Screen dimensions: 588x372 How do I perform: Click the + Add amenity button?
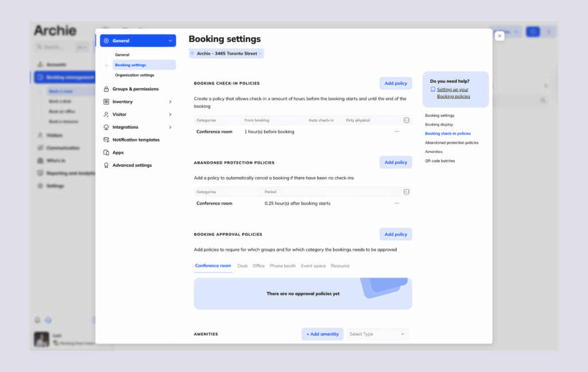click(x=322, y=333)
